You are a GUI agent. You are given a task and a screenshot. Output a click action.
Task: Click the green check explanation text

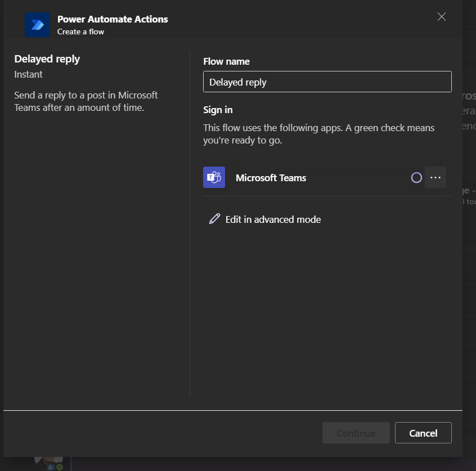click(318, 134)
